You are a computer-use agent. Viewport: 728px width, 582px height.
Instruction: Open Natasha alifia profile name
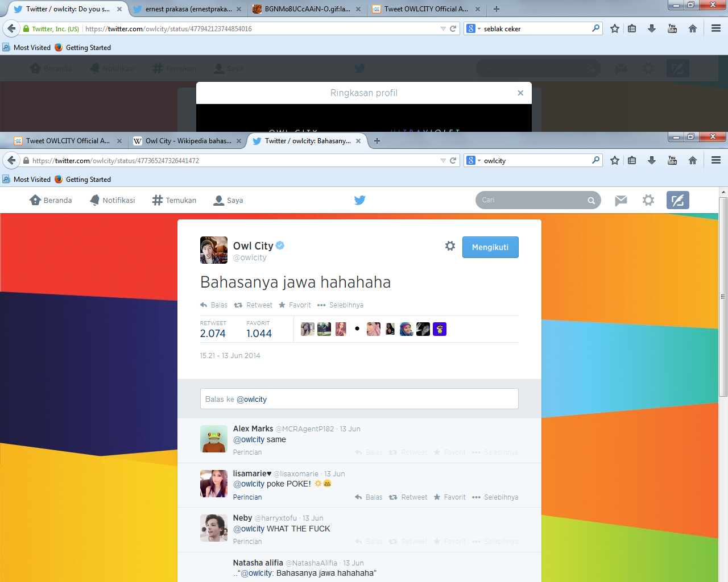(x=258, y=563)
